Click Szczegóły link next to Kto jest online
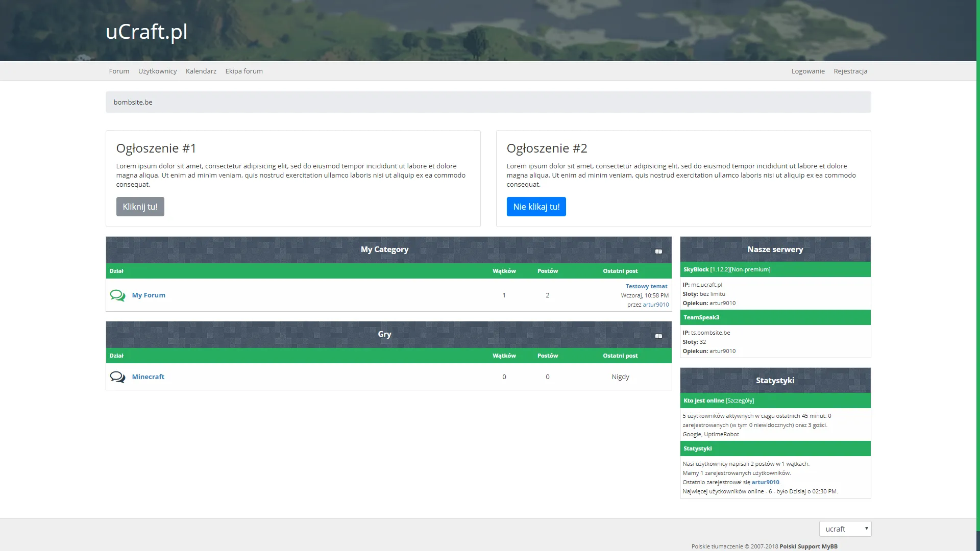 740,401
